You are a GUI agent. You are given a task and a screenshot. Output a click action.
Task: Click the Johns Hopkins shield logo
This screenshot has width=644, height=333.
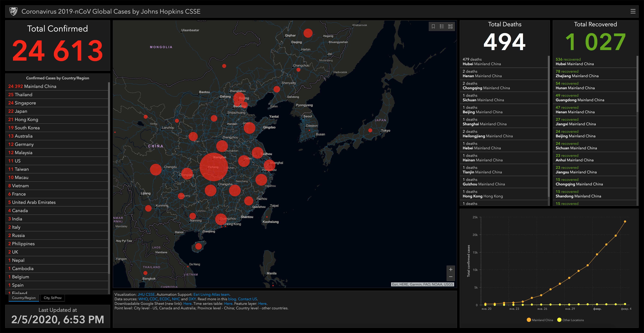coord(13,11)
